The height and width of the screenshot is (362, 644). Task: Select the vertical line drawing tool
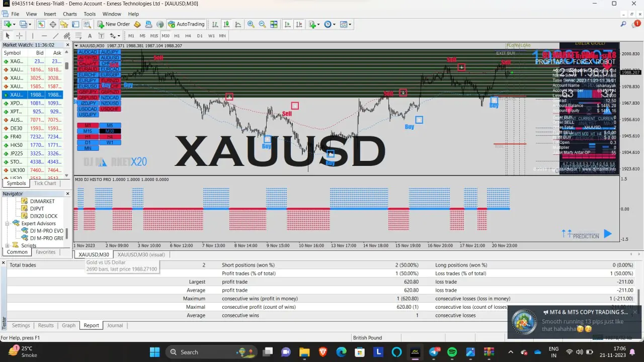(x=33, y=36)
